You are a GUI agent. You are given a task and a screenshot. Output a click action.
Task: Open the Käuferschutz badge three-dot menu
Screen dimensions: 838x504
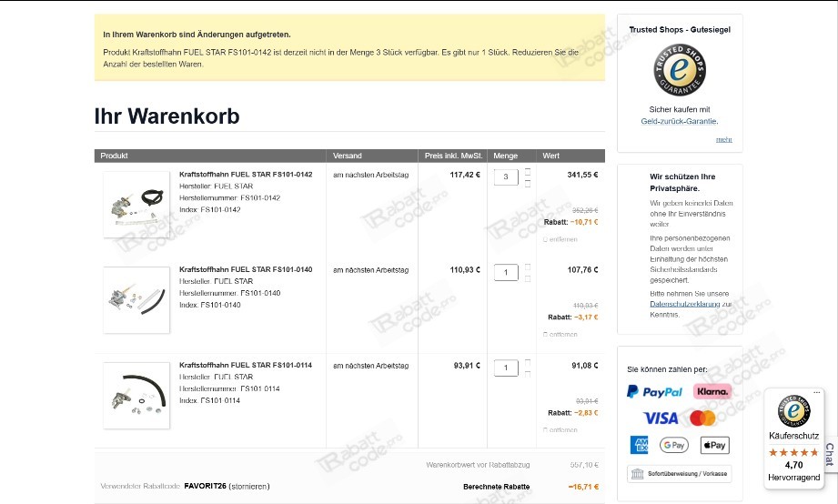pyautogui.click(x=816, y=393)
